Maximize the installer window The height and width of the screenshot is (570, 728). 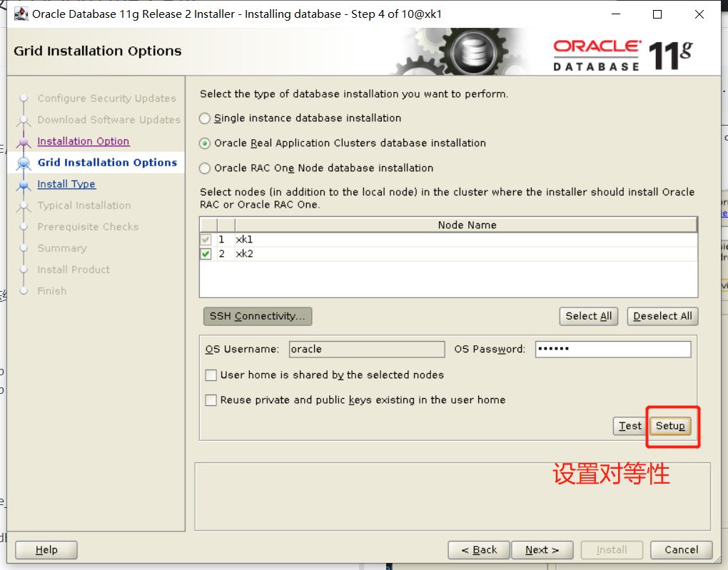pyautogui.click(x=657, y=14)
